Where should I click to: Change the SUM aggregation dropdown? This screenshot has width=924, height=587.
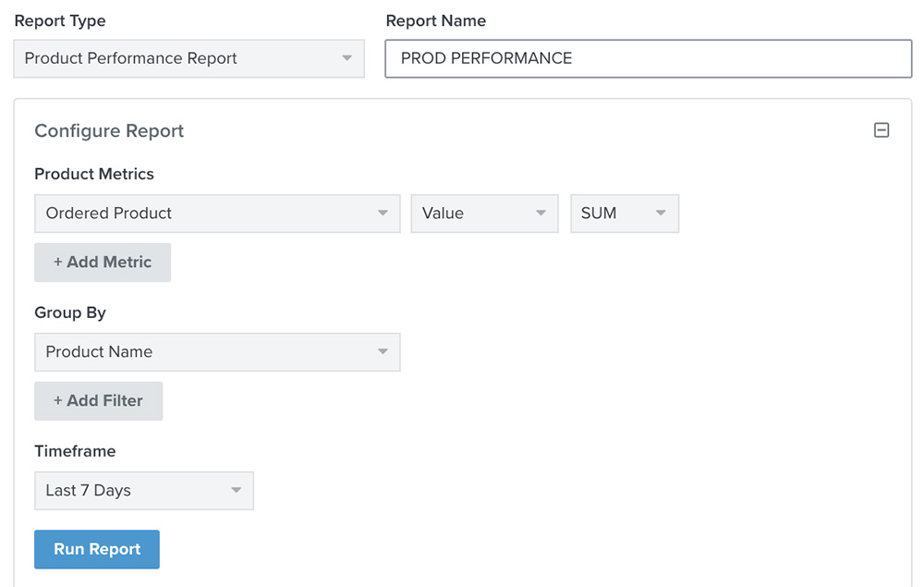point(625,214)
